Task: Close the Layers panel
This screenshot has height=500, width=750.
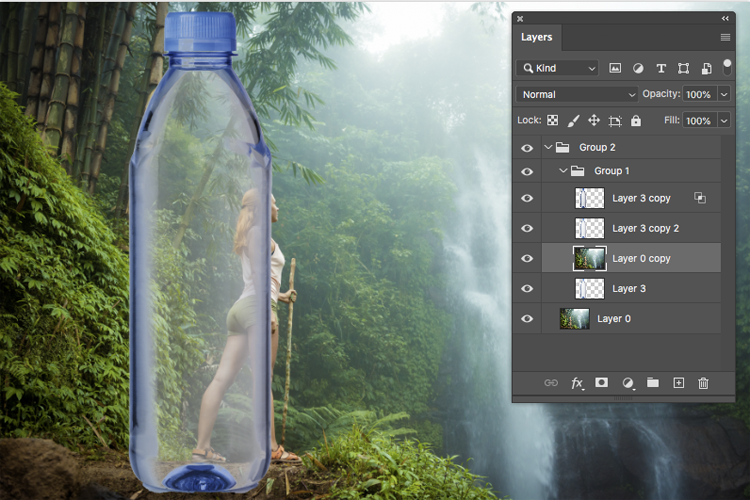Action: point(520,19)
